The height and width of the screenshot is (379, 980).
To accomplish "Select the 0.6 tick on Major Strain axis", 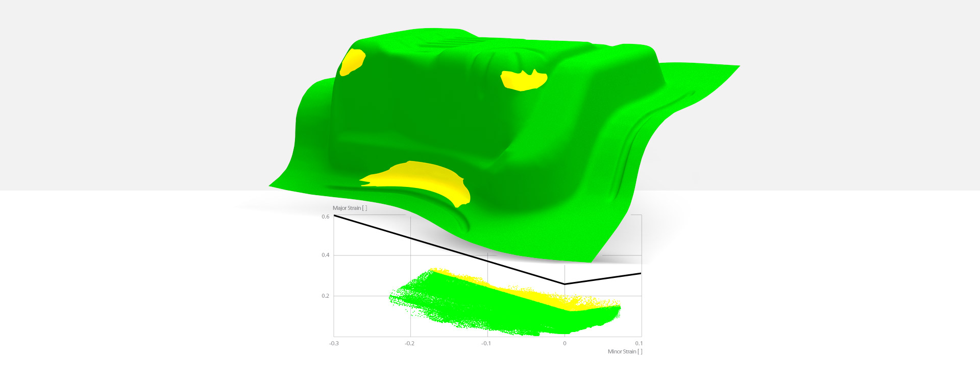I will click(325, 217).
